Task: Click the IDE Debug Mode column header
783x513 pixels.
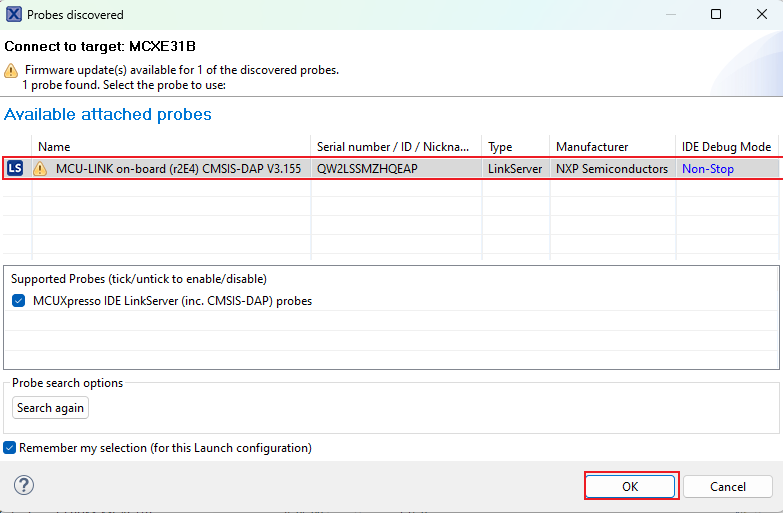Action: (x=726, y=147)
